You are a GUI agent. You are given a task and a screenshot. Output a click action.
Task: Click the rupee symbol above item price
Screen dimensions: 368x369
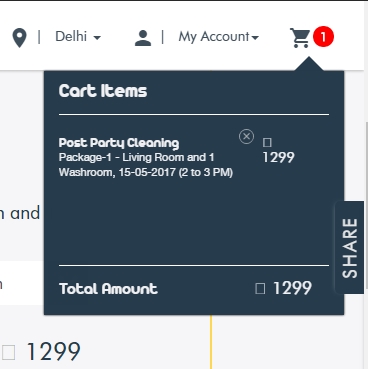(267, 143)
